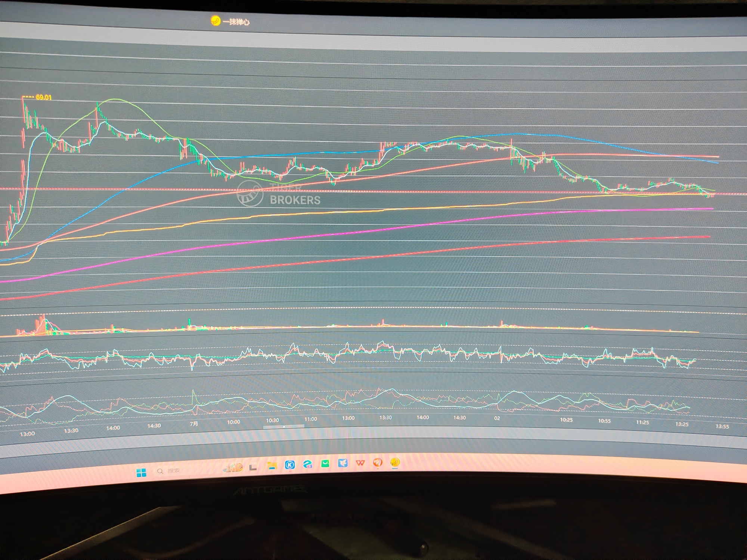Open the colorful widget icon on taskbar
747x560 pixels.
point(233,467)
